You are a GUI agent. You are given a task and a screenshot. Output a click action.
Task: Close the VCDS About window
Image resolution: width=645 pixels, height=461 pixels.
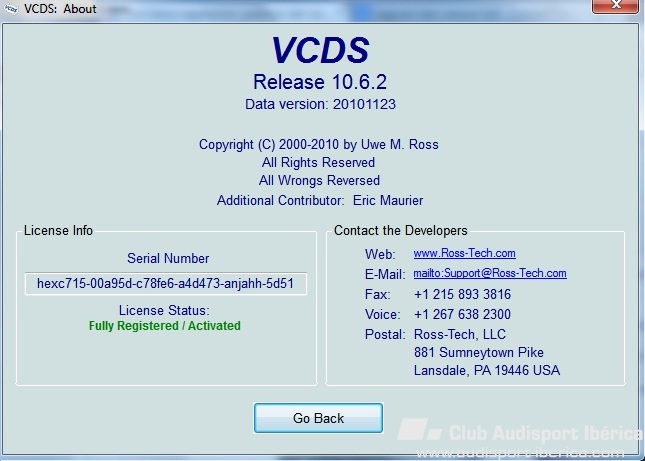[x=615, y=6]
